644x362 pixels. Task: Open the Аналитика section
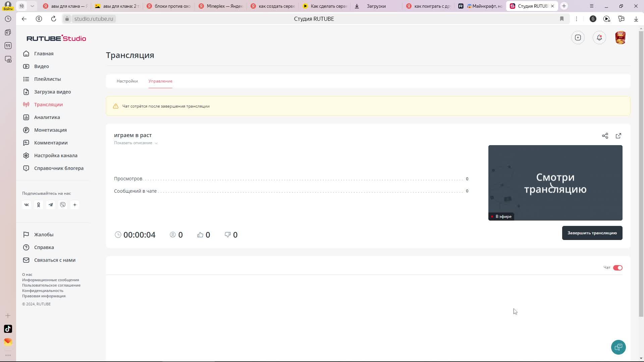(x=47, y=117)
